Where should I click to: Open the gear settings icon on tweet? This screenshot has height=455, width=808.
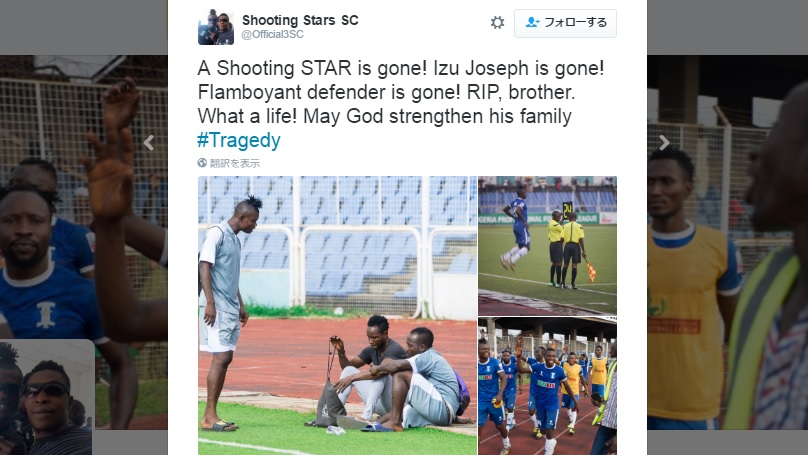[497, 23]
